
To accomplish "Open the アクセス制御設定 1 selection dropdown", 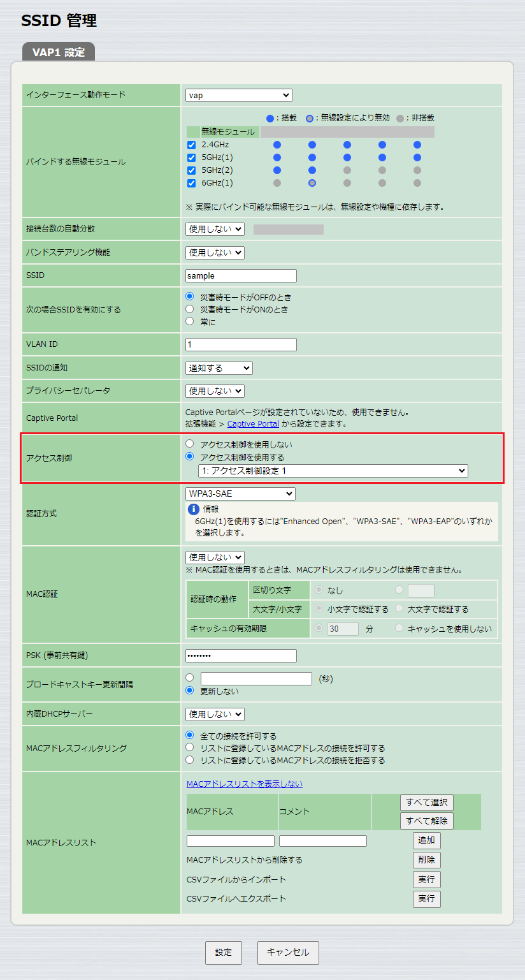I will pyautogui.click(x=333, y=471).
